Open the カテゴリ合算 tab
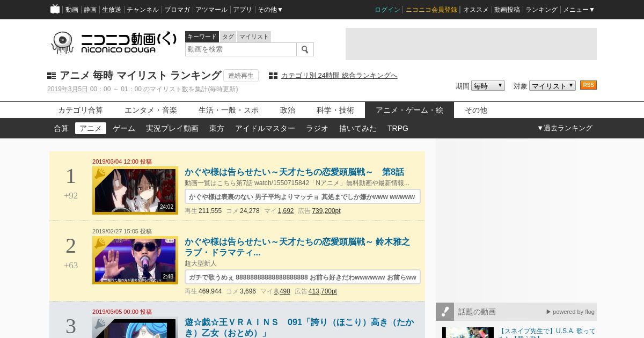This screenshot has width=644, height=338. point(80,110)
